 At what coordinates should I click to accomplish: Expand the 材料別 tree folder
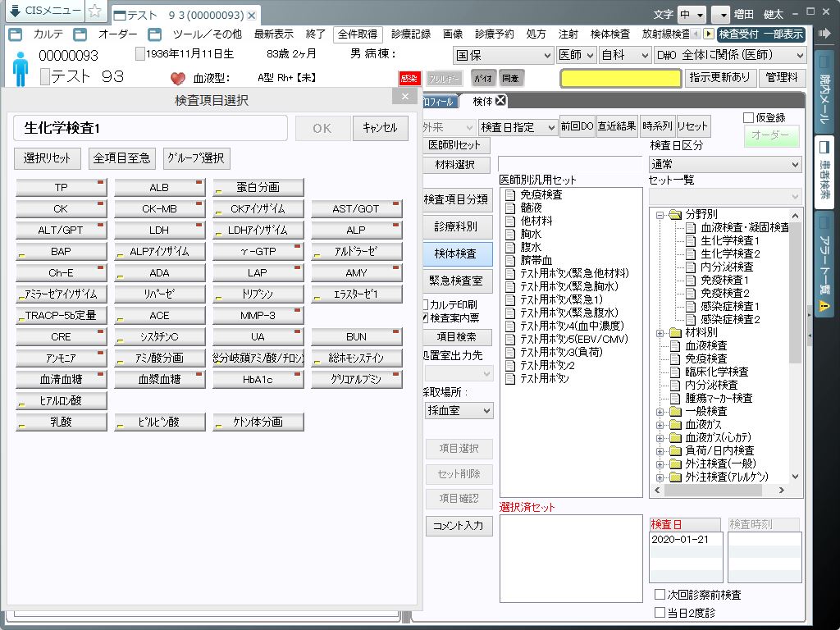tap(661, 333)
